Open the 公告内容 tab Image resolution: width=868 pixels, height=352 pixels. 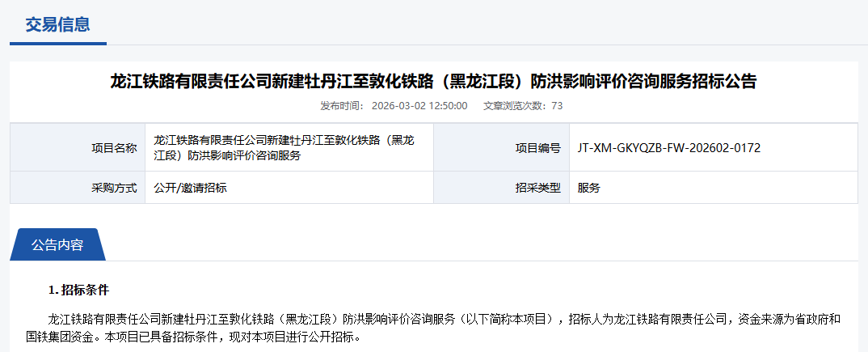57,245
